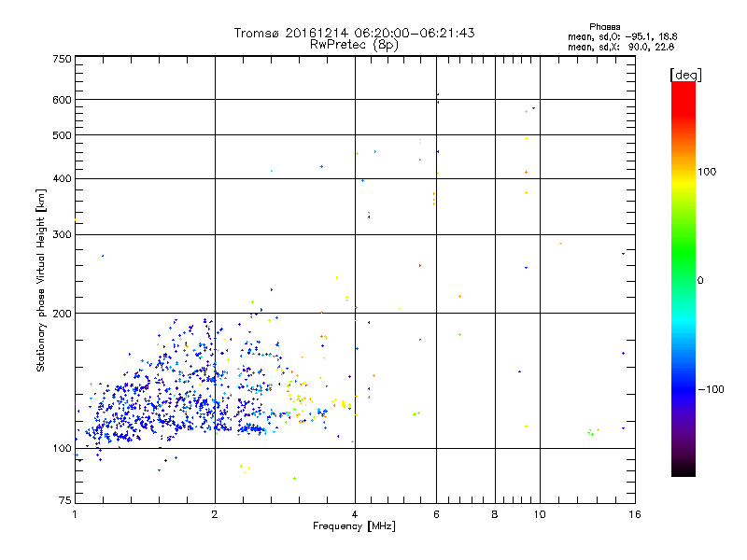Pick the black bottom of the phase colorbar

tap(684, 471)
